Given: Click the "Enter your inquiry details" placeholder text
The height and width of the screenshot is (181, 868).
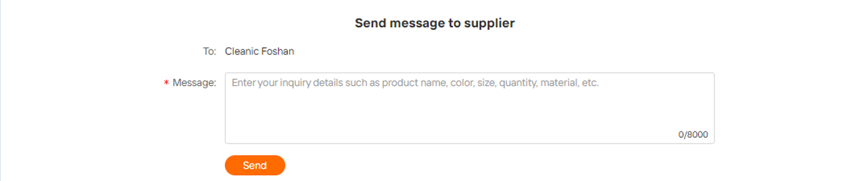Looking at the screenshot, I should tap(271, 83).
